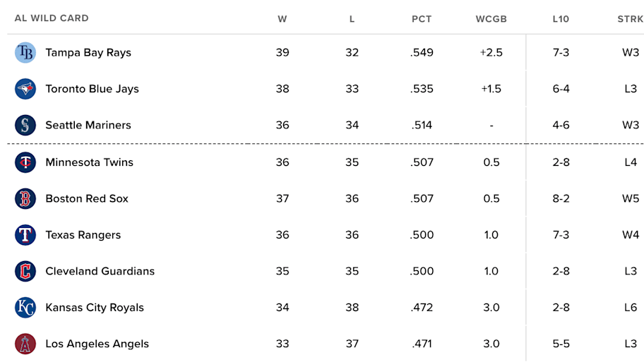Image resolution: width=644 pixels, height=362 pixels.
Task: Open the Toronto Blue Jays team link
Action: click(x=92, y=89)
